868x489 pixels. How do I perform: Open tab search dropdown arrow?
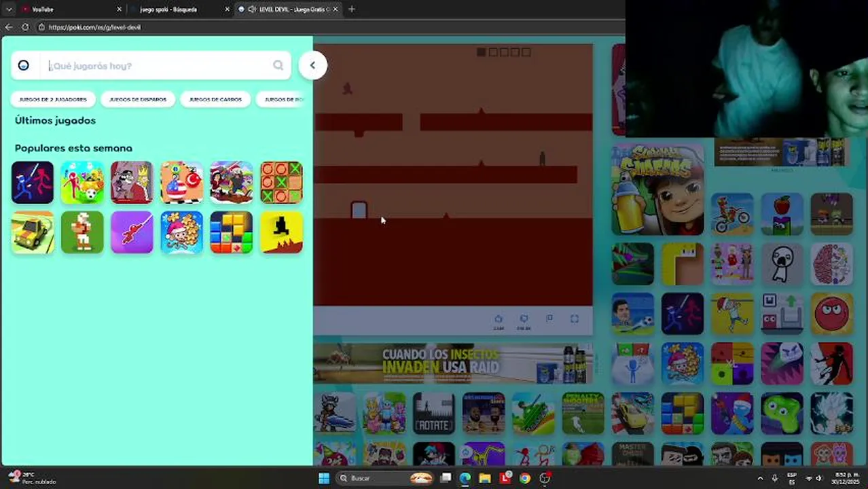coord(9,10)
